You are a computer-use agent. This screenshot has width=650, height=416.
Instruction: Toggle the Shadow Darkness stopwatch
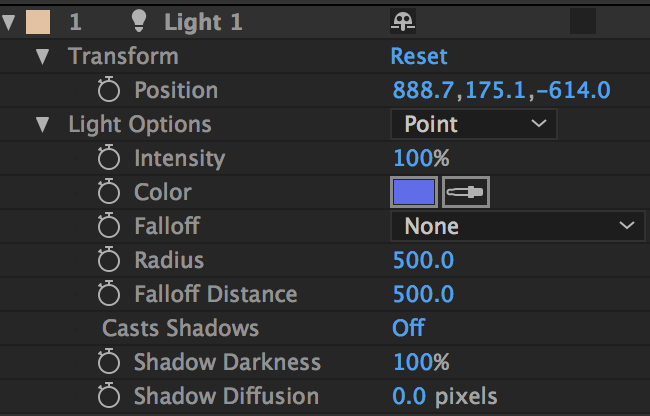click(x=109, y=361)
